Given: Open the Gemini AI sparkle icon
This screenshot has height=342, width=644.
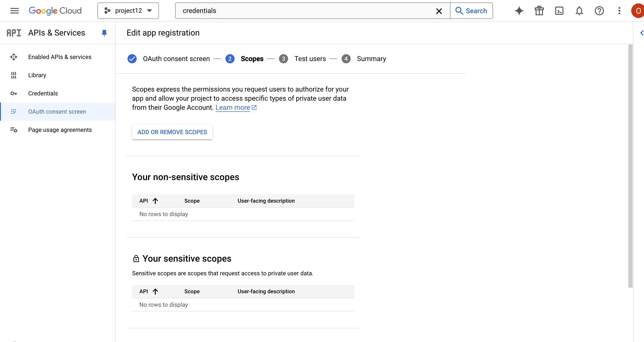Looking at the screenshot, I should click(x=519, y=11).
